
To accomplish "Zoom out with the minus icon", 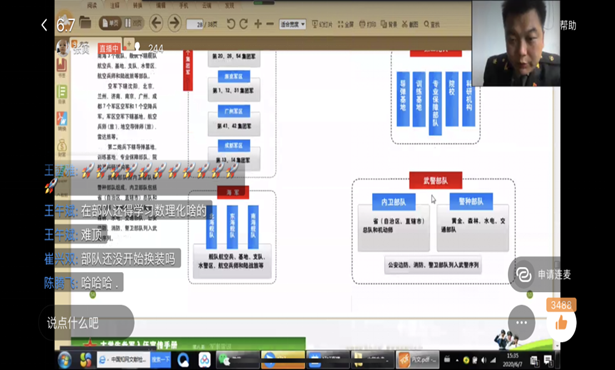I will pyautogui.click(x=270, y=24).
